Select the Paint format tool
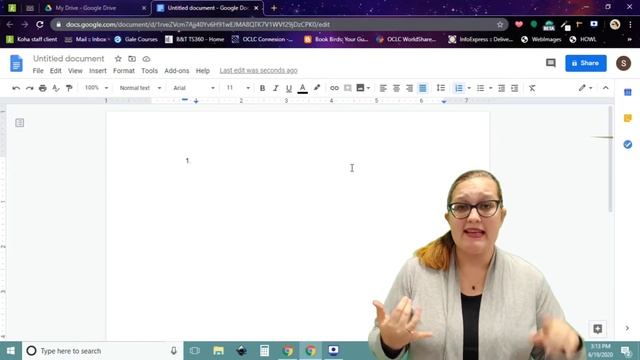 (69, 88)
